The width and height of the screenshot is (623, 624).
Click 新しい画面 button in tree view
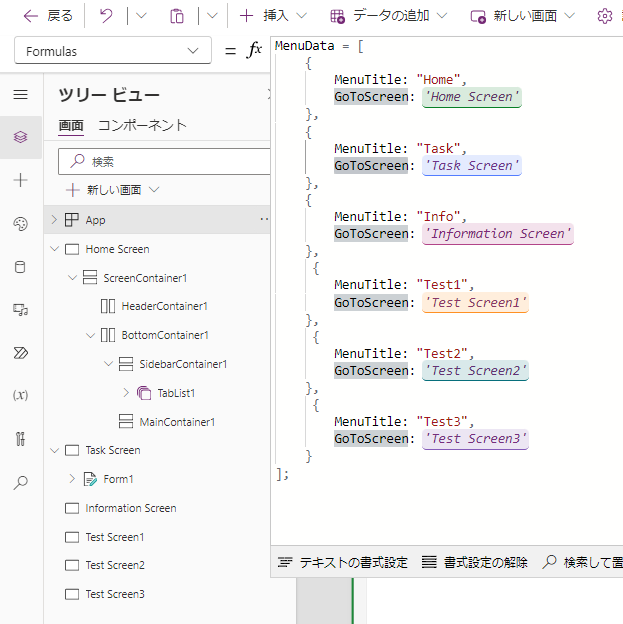point(113,190)
